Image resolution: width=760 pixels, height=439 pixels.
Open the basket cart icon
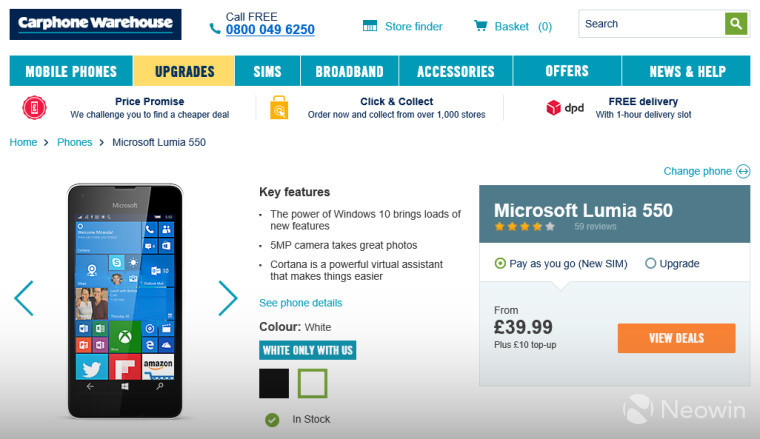[480, 26]
